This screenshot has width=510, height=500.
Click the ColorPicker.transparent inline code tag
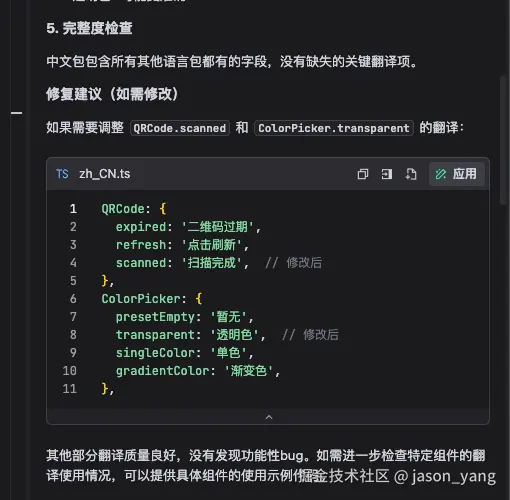(x=334, y=128)
